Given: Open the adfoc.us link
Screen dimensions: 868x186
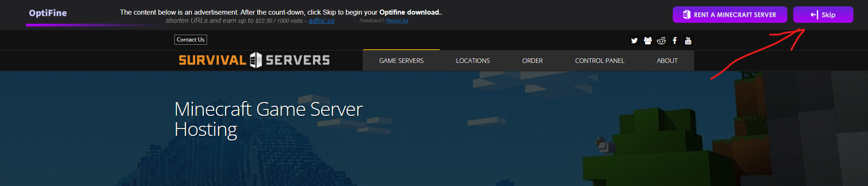Looking at the screenshot, I should pos(322,21).
